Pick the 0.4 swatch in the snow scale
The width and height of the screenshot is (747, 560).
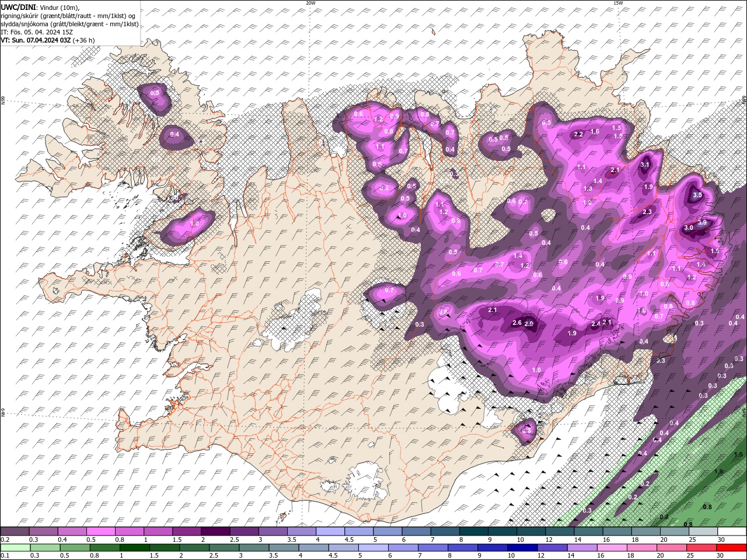click(72, 531)
